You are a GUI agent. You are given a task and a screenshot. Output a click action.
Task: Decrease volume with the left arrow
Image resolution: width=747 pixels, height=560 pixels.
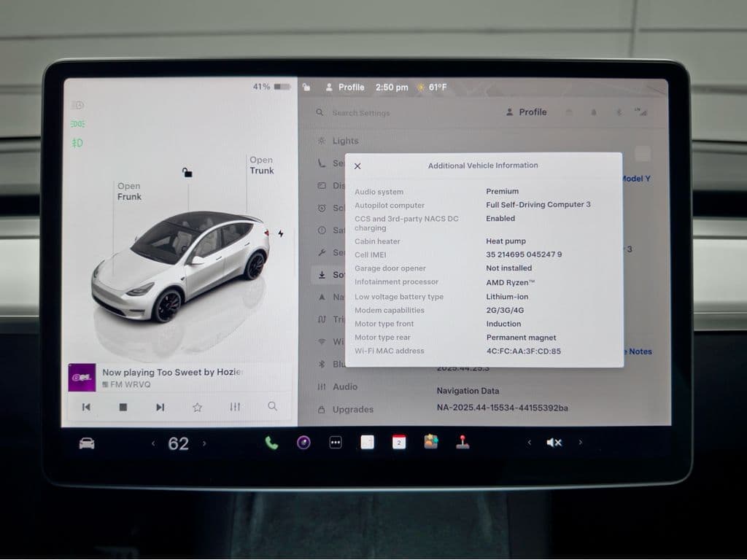coord(530,443)
